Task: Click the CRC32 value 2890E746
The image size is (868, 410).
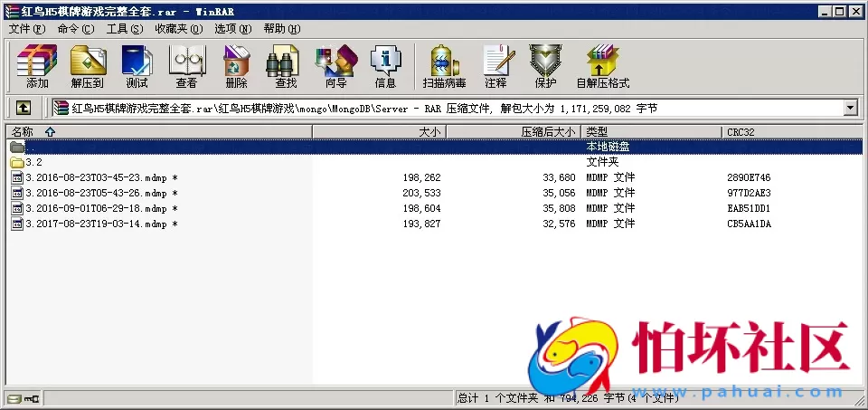Action: [x=749, y=178]
